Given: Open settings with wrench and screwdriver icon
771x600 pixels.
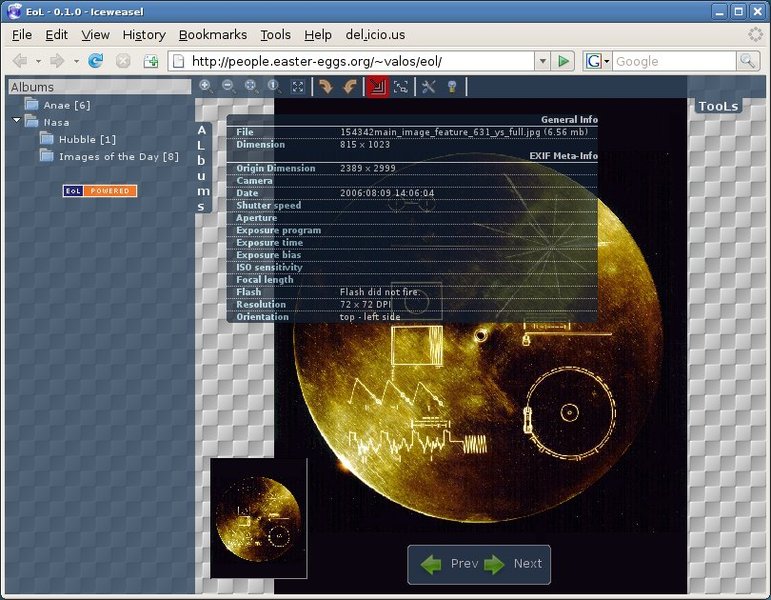Looking at the screenshot, I should tap(429, 87).
